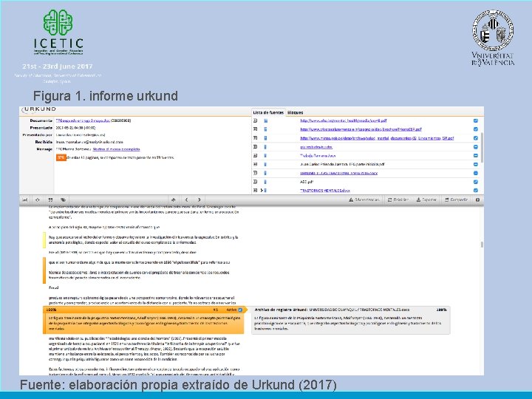Click the Compartir button

pyautogui.click(x=457, y=199)
